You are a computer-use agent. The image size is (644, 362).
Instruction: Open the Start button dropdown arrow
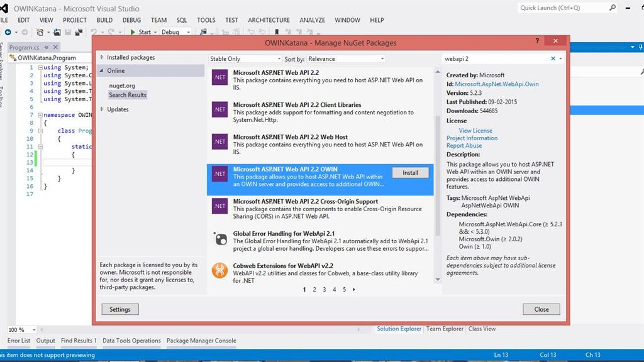pyautogui.click(x=155, y=32)
